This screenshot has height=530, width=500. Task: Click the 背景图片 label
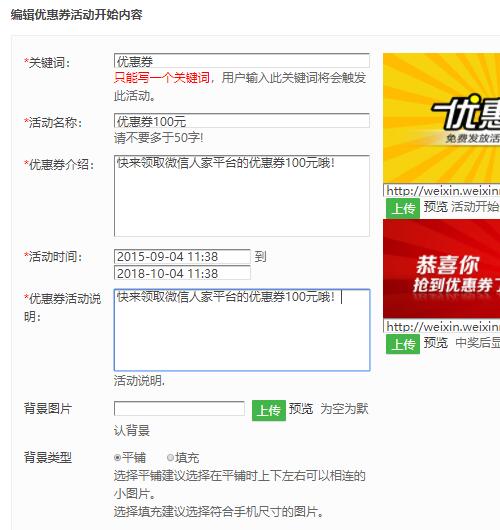pyautogui.click(x=48, y=409)
